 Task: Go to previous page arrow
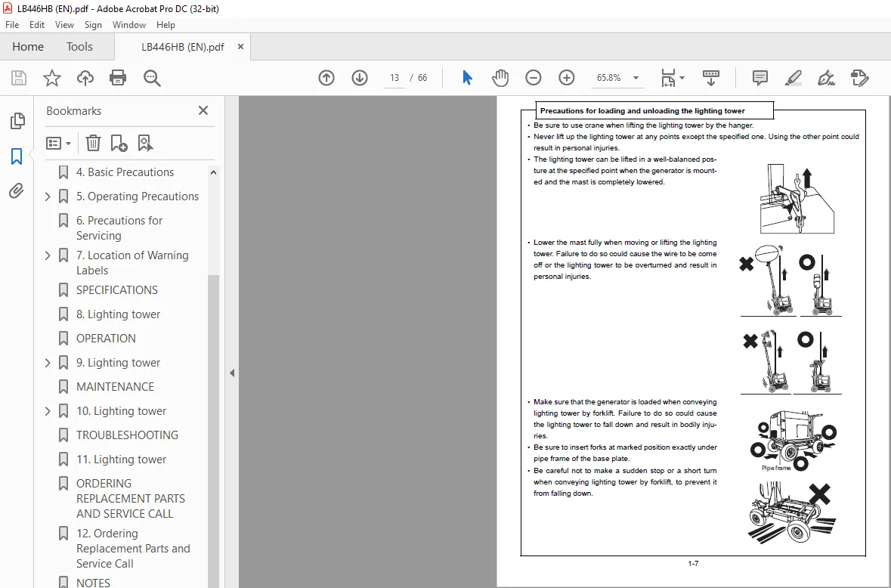[x=326, y=78]
